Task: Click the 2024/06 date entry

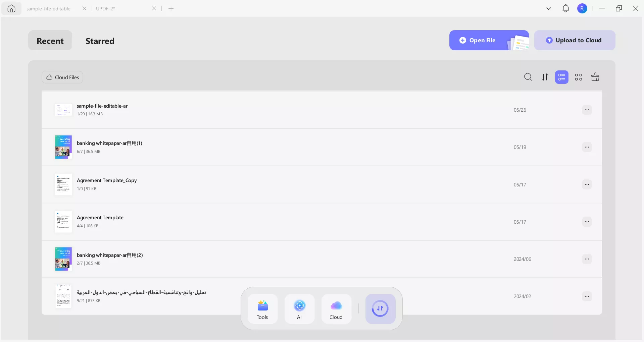Action: coord(523,259)
